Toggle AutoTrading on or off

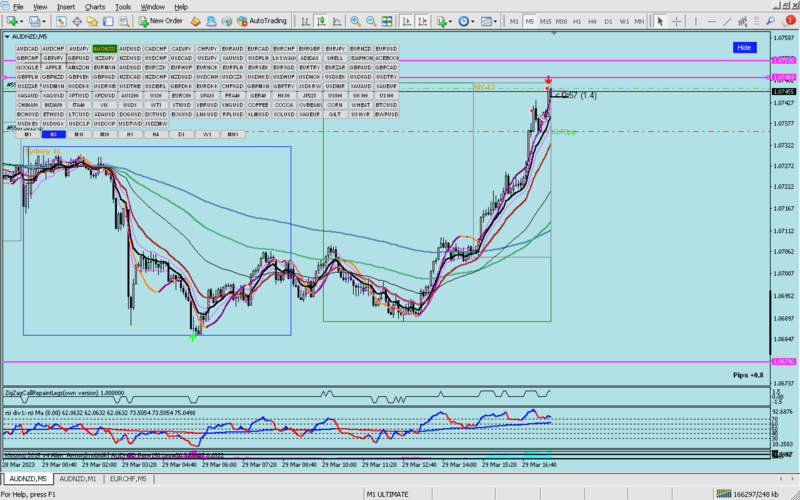[262, 21]
